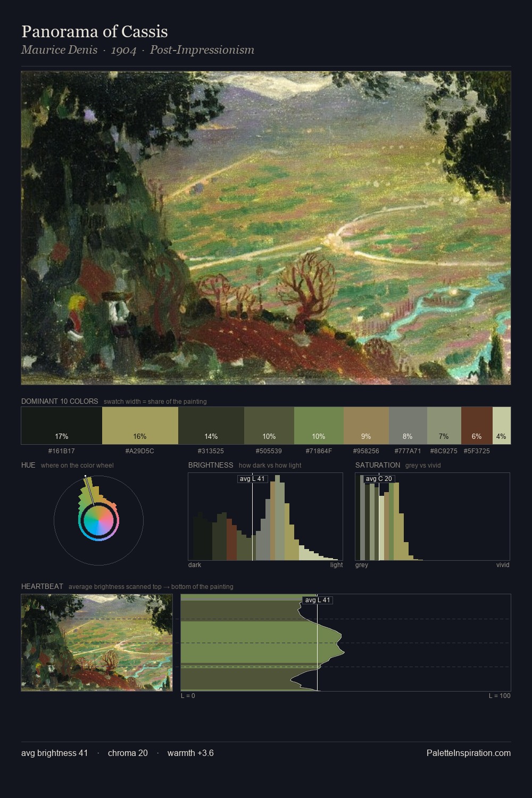Click the '#958256' hex code label
532x798 pixels.
366,451
